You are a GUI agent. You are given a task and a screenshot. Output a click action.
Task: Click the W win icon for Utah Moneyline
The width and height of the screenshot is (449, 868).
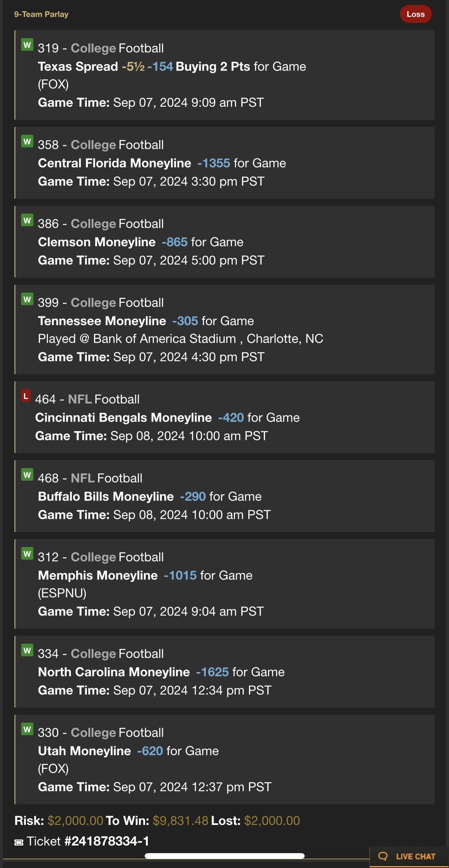point(27,729)
